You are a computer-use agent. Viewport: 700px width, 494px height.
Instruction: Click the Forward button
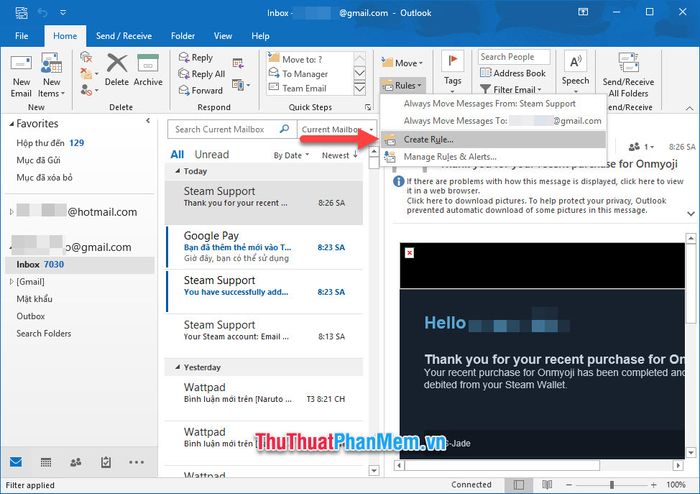(x=200, y=91)
